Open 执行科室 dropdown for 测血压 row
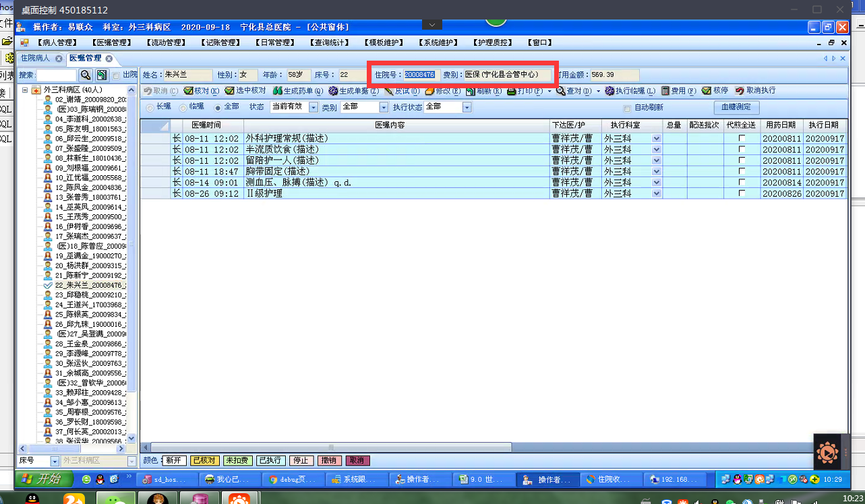 pos(657,183)
